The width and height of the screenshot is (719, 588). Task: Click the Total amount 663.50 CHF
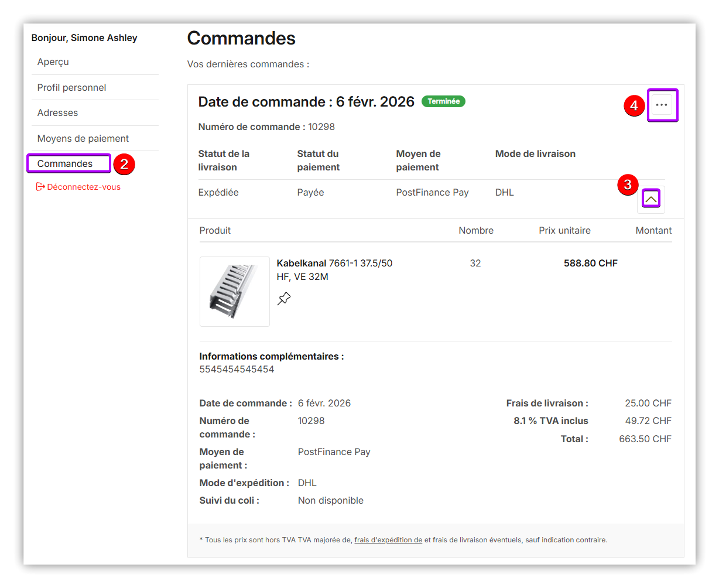645,439
